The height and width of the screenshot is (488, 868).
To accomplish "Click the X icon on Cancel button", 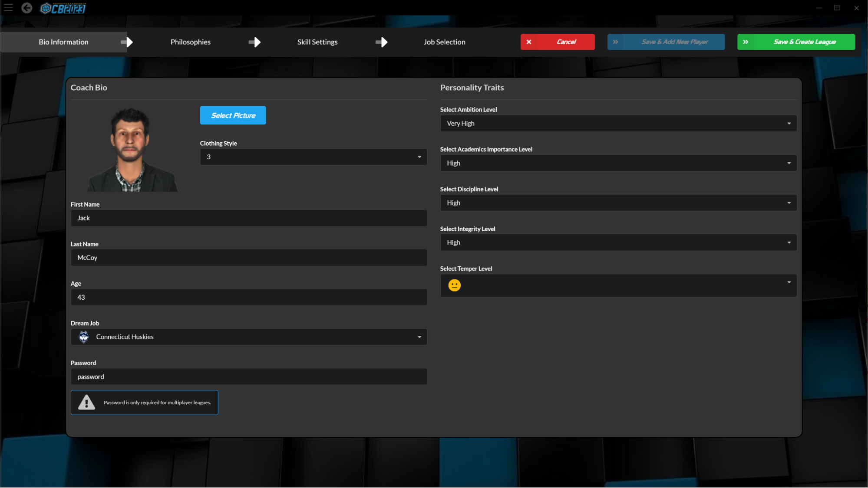I will tap(529, 42).
